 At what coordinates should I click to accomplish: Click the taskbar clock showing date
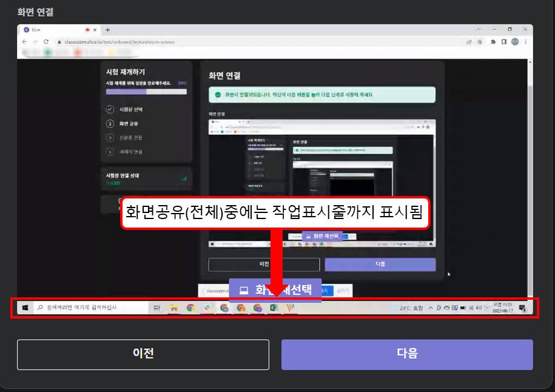[502, 308]
